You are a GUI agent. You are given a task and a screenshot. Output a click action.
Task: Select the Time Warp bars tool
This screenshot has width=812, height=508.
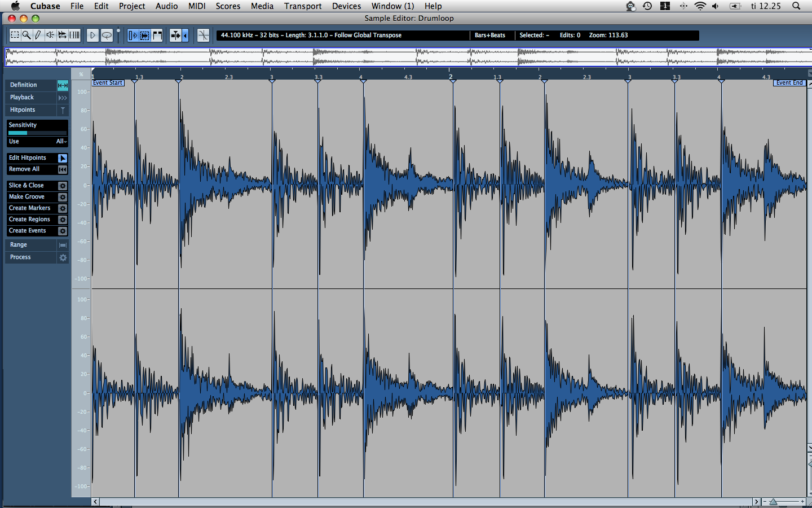click(74, 35)
